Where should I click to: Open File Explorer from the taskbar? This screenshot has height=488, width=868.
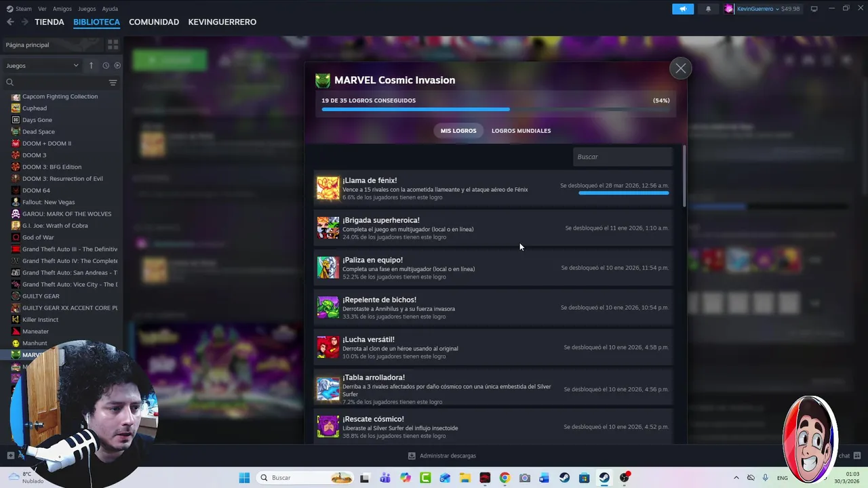[465, 478]
